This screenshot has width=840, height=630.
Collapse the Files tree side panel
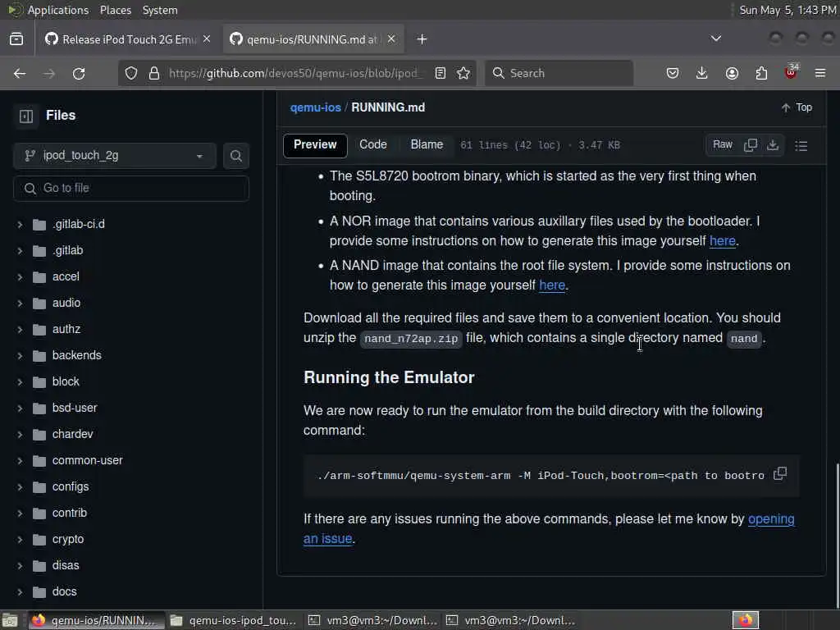26,116
